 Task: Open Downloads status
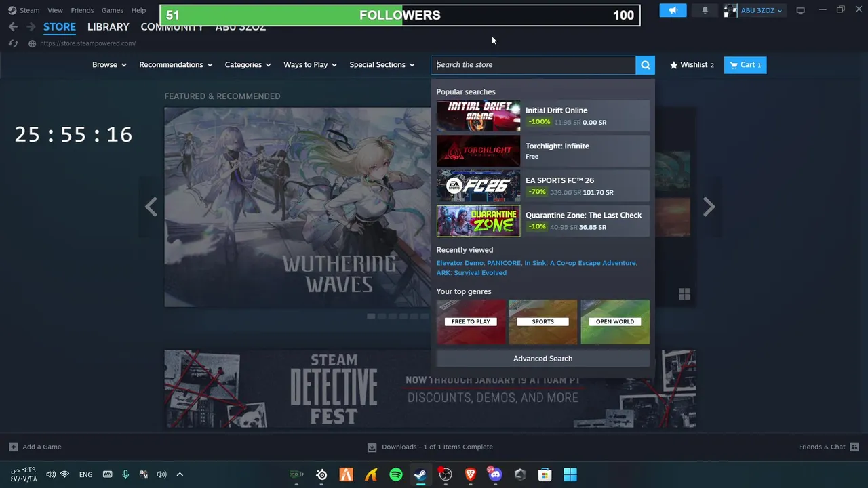click(x=430, y=447)
